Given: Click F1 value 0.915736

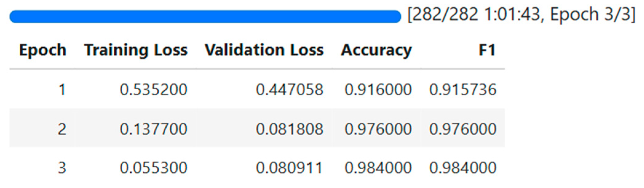Looking at the screenshot, I should coord(463,90).
